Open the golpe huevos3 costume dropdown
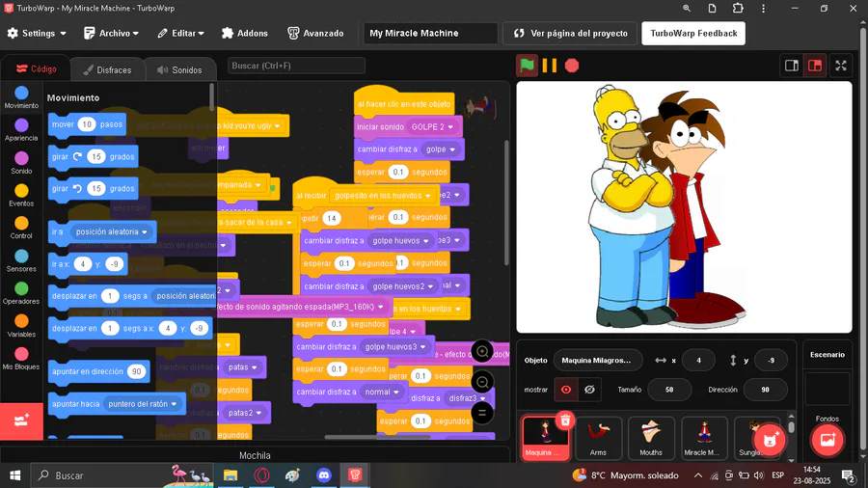The width and height of the screenshot is (868, 488). click(x=395, y=346)
